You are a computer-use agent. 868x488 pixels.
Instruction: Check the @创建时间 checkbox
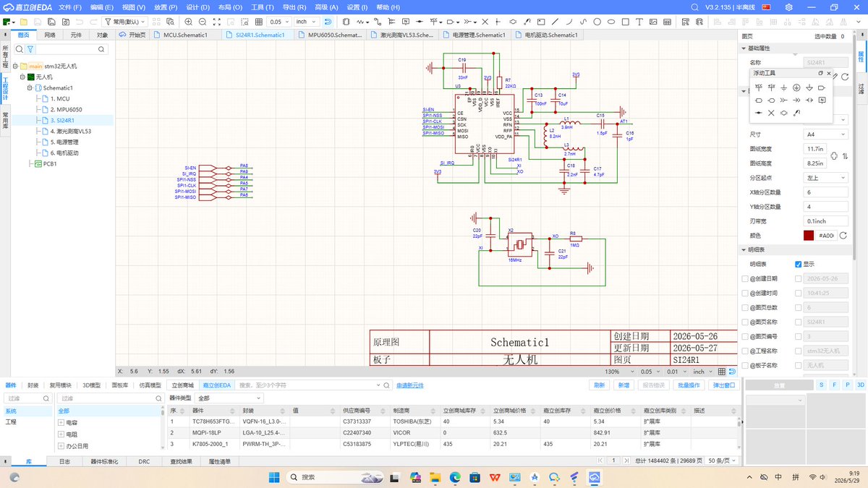746,293
